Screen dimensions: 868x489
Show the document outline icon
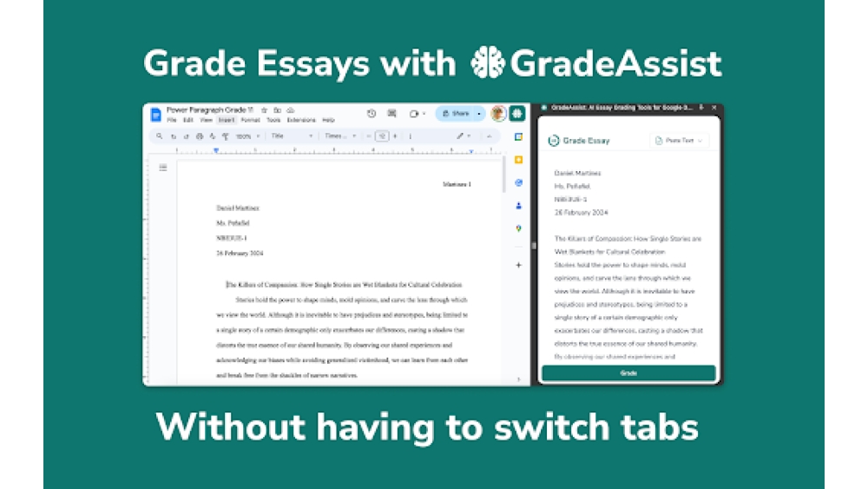tap(163, 168)
